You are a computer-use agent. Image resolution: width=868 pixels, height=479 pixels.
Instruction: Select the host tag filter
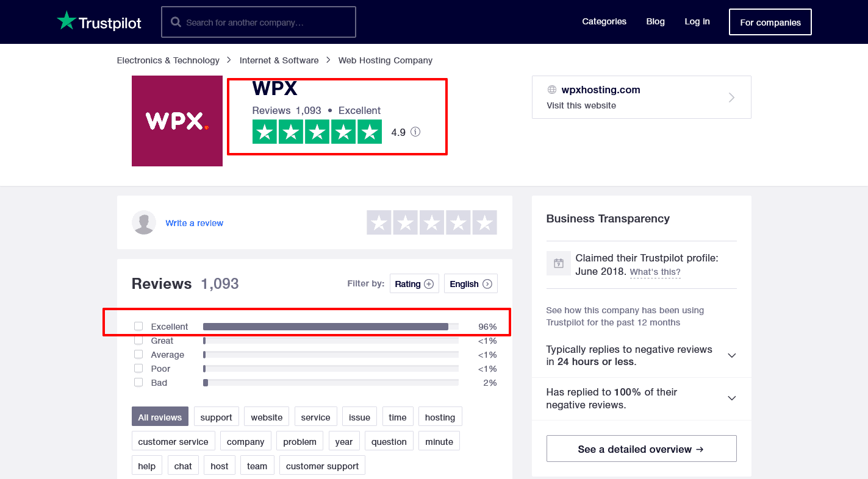tap(220, 466)
